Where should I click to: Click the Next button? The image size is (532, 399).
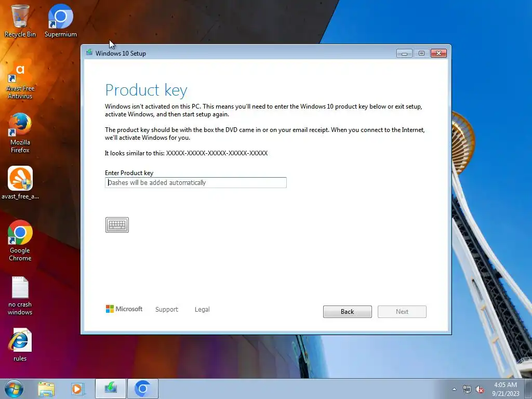402,312
